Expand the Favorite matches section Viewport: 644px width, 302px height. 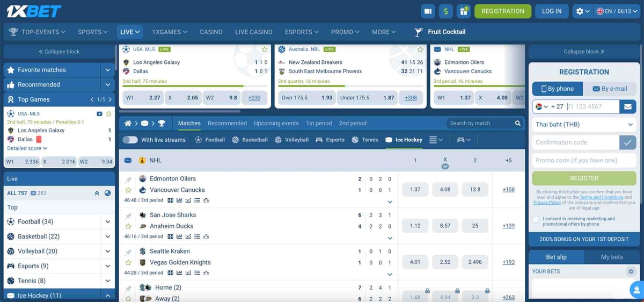(108, 70)
